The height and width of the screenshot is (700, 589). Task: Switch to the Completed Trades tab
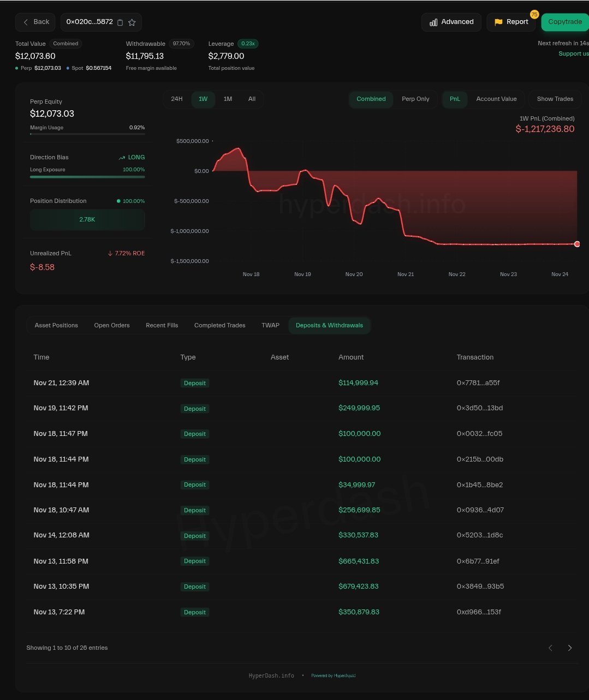coord(219,325)
